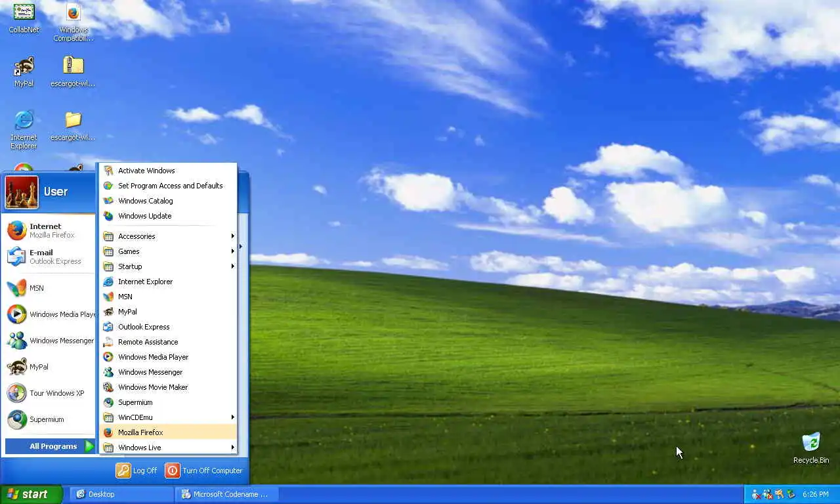Open Set Program Access and Defaults

click(168, 186)
